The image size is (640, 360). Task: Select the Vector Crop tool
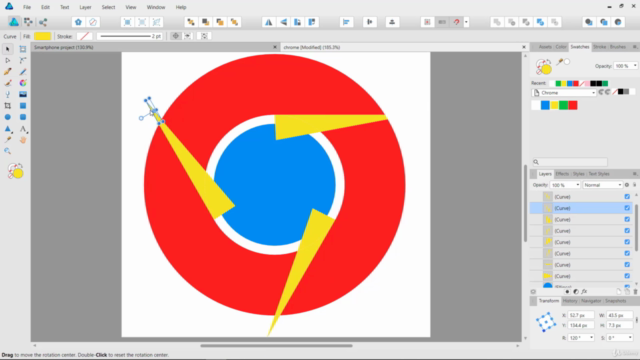point(7,106)
